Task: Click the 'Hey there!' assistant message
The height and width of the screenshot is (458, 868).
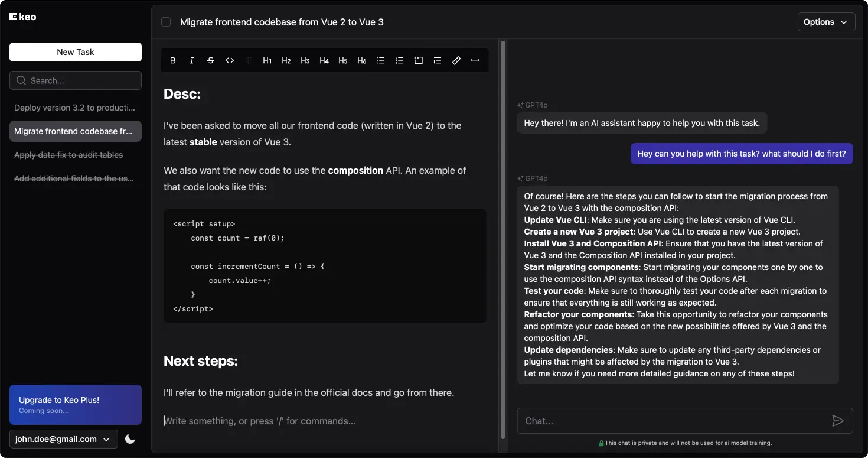Action: tap(642, 123)
